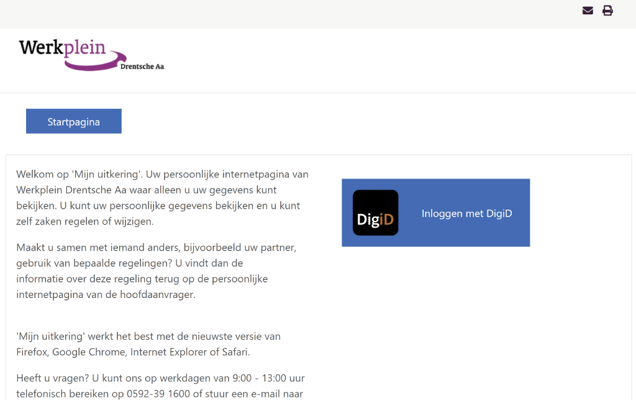Click the 'Heeft u vragen?' sentence

pos(52,378)
